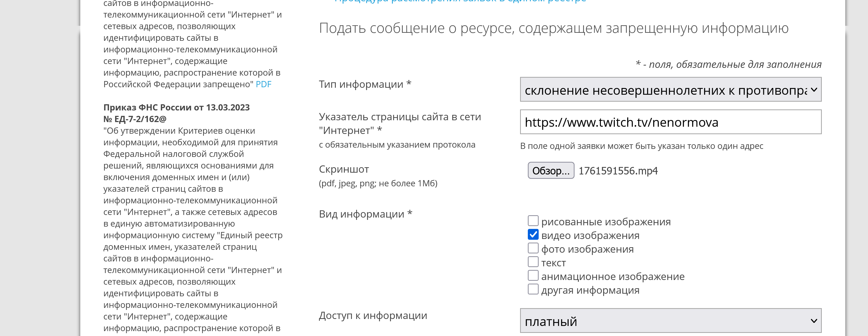Select the 'анимационное изображение' checkbox

point(533,276)
